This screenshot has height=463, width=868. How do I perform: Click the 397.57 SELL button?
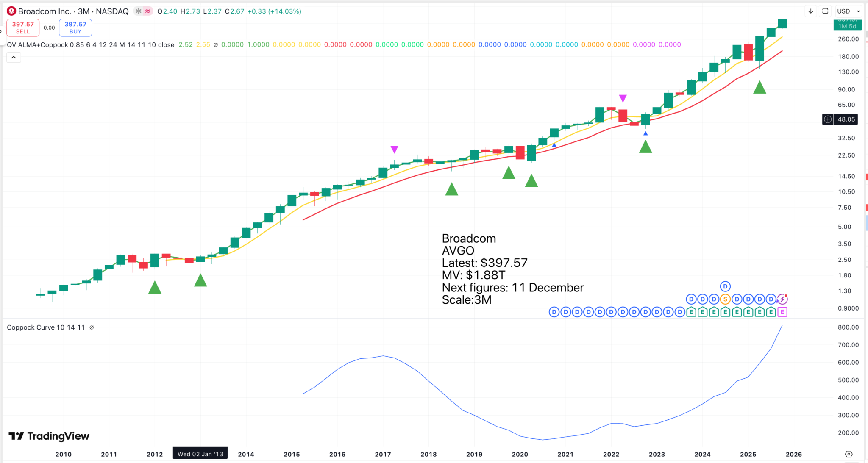tap(23, 28)
